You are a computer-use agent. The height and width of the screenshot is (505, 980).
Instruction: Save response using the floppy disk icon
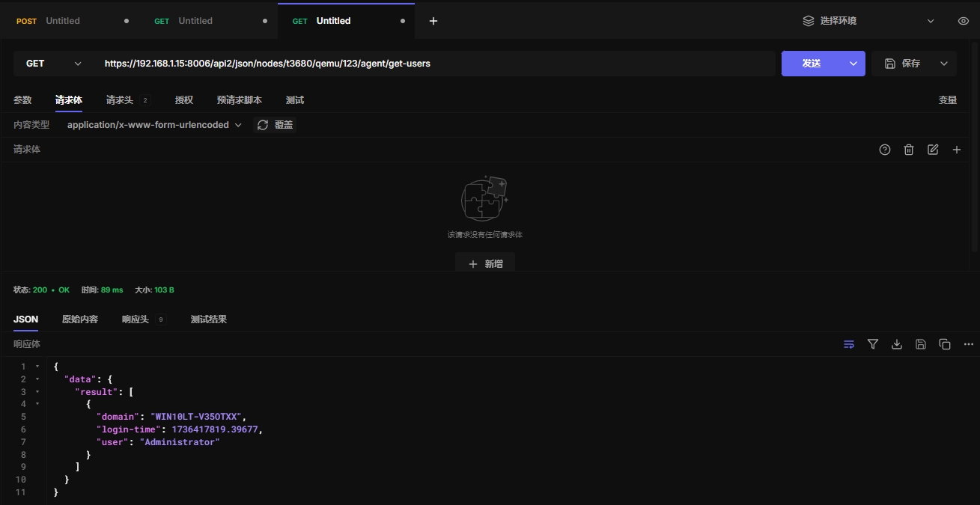click(921, 344)
